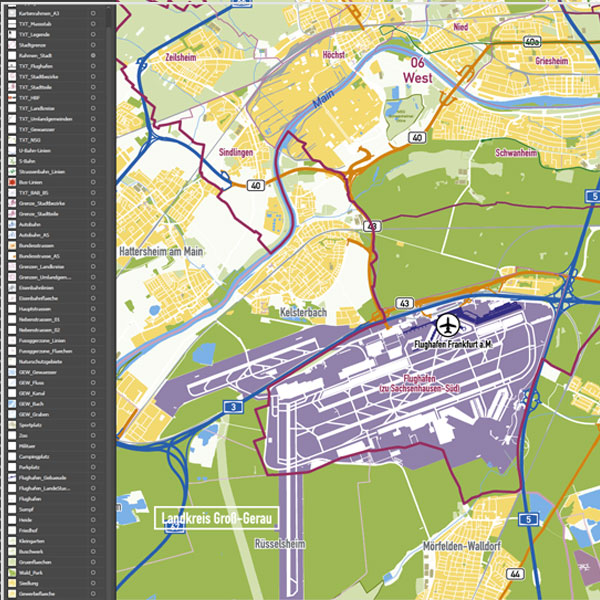Image resolution: width=600 pixels, height=600 pixels.
Task: Click target circle of TXT_NSG layer
Action: point(93,140)
